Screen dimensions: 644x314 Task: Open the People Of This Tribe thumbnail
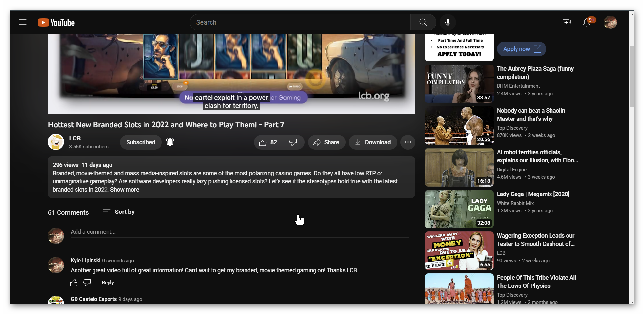click(459, 288)
